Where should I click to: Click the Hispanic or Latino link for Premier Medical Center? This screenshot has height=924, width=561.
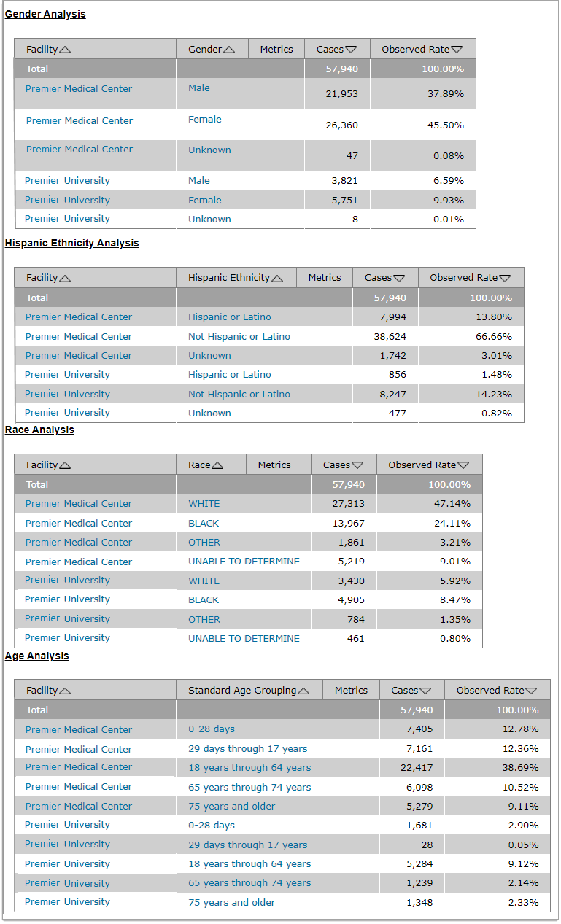point(231,317)
